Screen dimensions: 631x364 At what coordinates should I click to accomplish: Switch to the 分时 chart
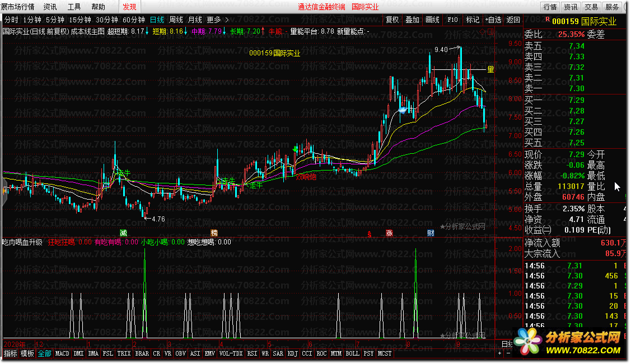11,20
